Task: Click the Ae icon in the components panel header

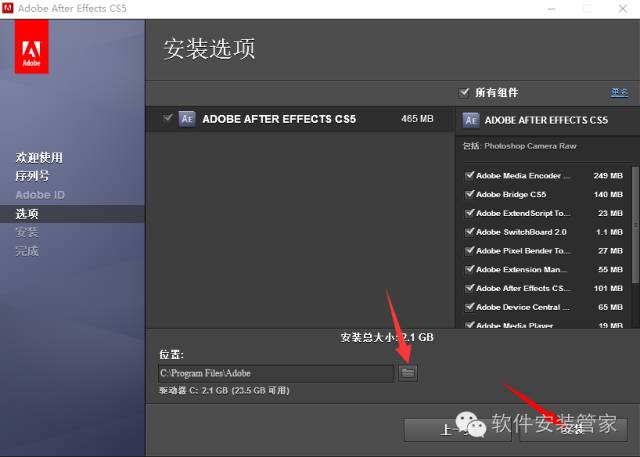Action: (469, 119)
